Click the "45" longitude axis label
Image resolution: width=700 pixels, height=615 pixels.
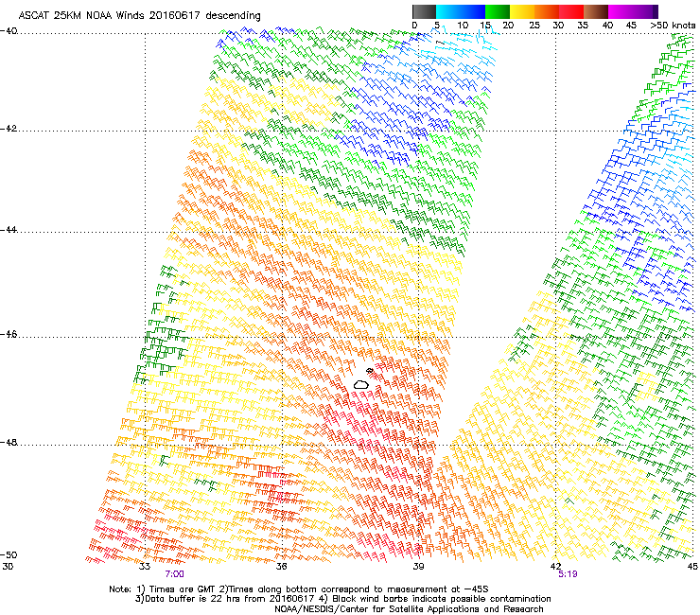coord(692,567)
